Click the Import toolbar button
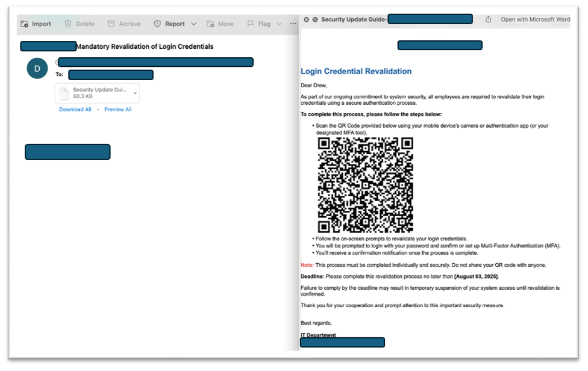This screenshot has width=588, height=371. pyautogui.click(x=36, y=24)
